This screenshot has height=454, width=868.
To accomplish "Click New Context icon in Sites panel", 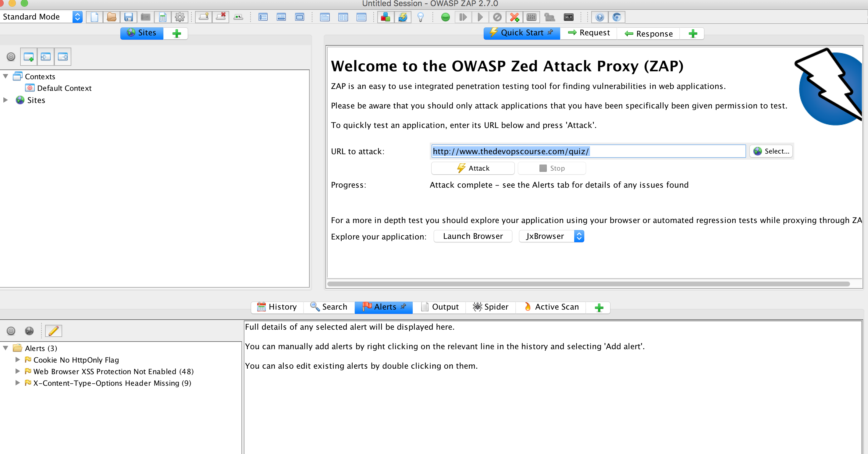I will coord(29,57).
